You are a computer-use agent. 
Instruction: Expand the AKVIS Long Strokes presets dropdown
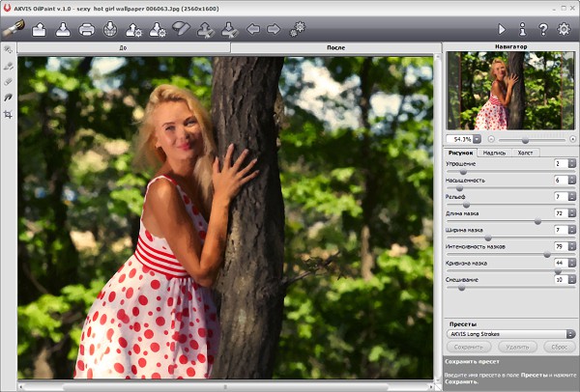[571, 333]
